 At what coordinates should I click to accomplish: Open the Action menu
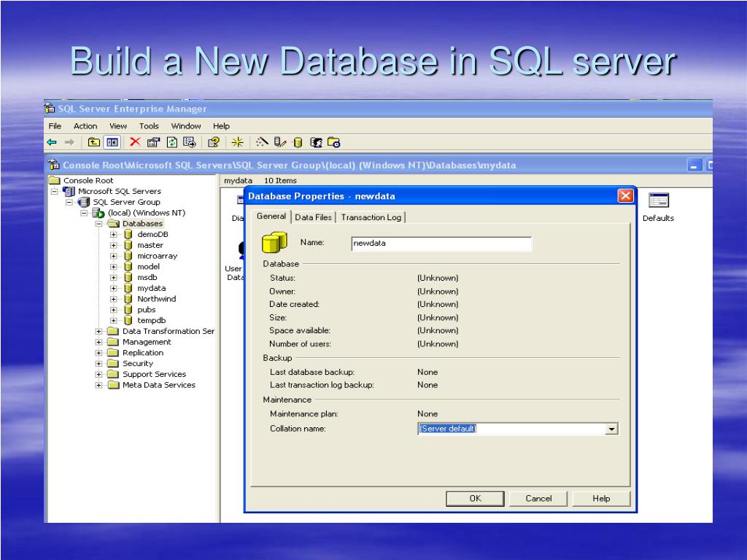point(85,125)
